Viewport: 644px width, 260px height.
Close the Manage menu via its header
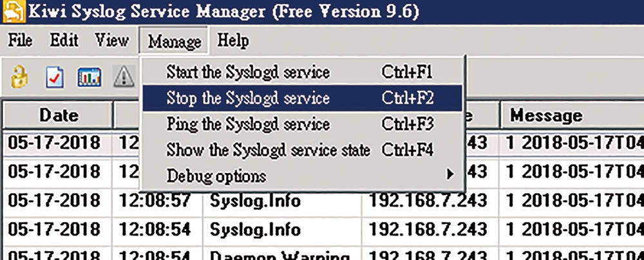174,41
